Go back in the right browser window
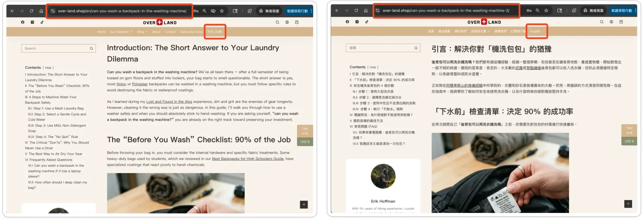Viewport: 644px width, 220px height. 337,10
